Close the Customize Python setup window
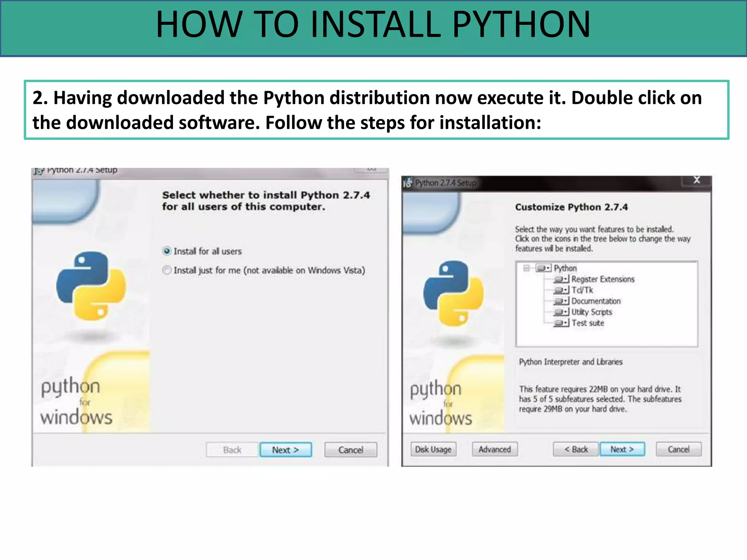The width and height of the screenshot is (747, 560). coord(696,180)
